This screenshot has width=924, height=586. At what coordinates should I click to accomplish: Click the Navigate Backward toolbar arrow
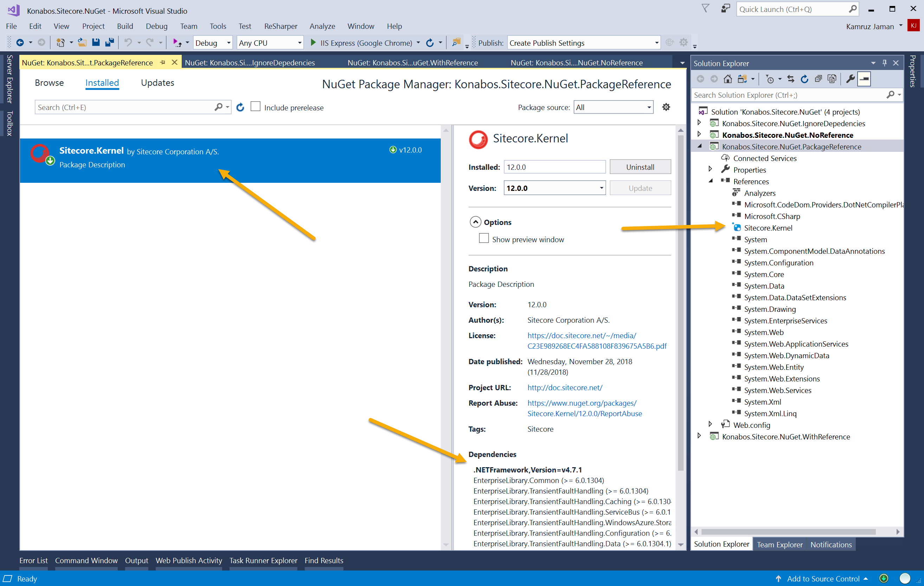[20, 43]
